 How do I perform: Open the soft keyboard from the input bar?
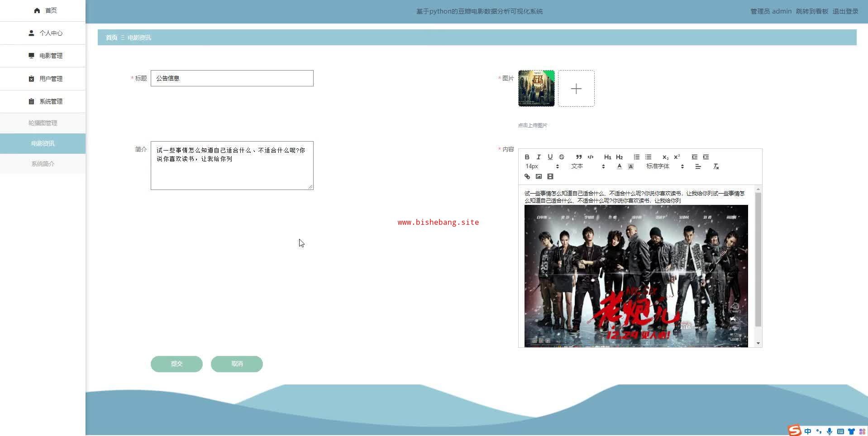click(840, 431)
